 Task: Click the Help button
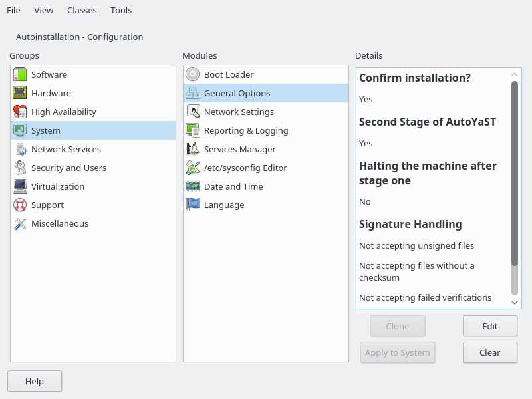click(x=35, y=381)
